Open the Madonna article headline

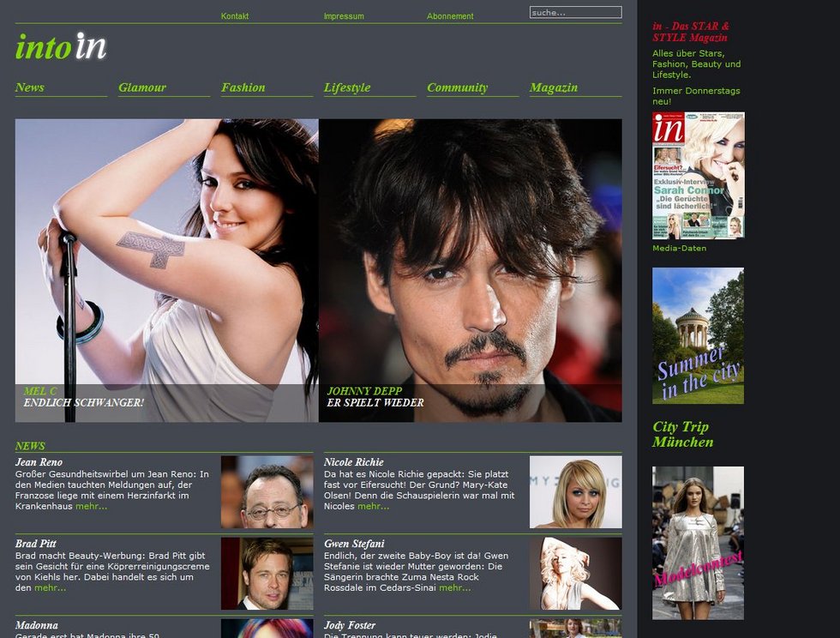(x=37, y=625)
